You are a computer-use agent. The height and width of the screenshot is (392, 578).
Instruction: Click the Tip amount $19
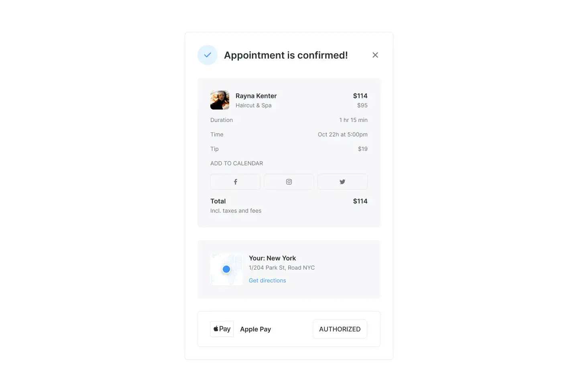363,149
